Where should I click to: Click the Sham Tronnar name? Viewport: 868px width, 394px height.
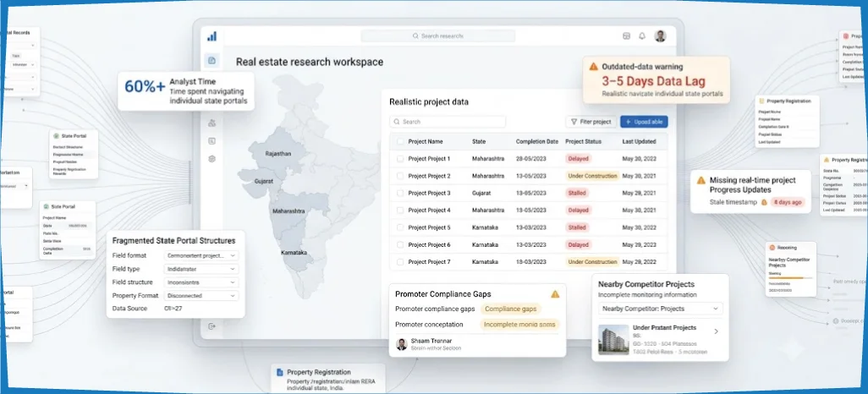pos(431,341)
